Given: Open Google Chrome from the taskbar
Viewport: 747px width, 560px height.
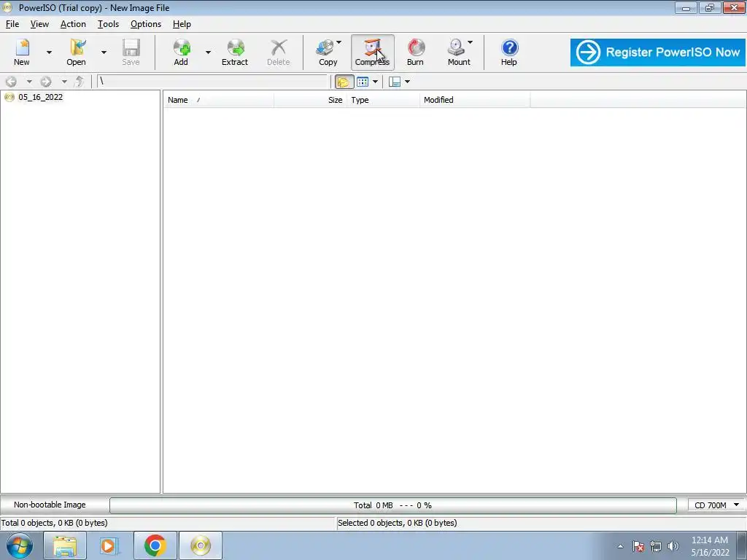Looking at the screenshot, I should 155,545.
